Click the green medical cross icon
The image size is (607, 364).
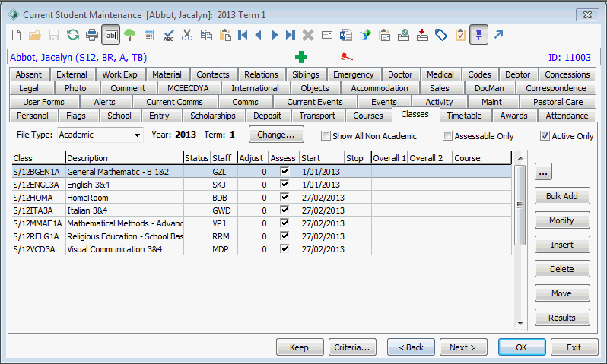tap(300, 57)
